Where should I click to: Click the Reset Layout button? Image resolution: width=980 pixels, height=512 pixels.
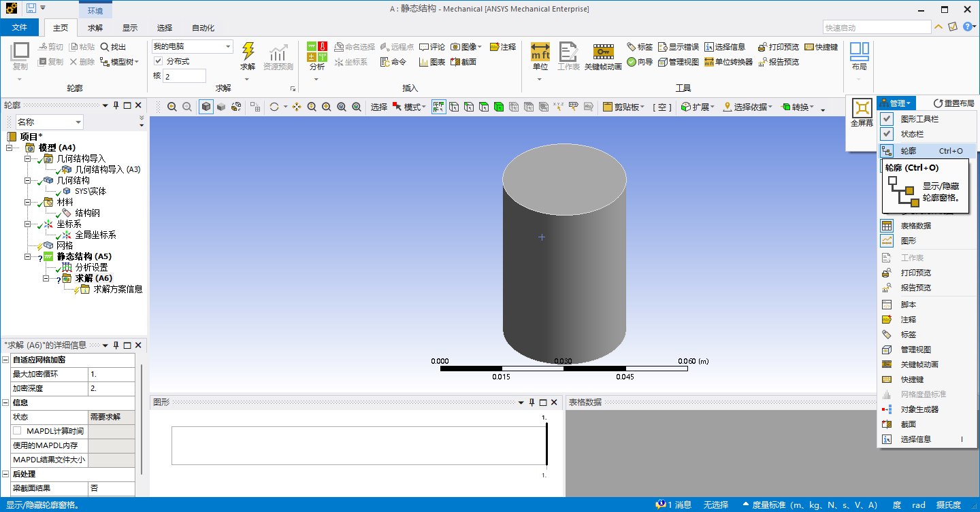[953, 103]
